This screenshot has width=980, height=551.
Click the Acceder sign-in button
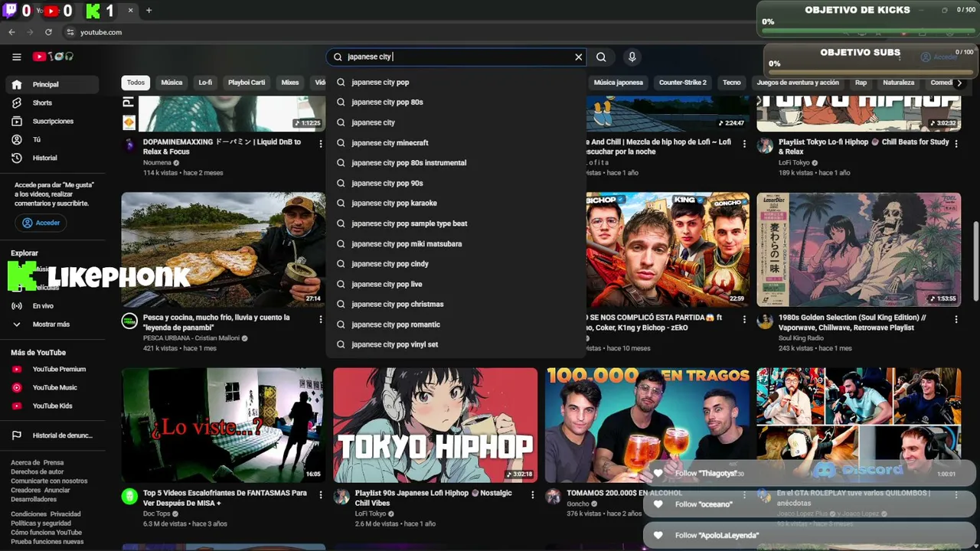pos(41,223)
